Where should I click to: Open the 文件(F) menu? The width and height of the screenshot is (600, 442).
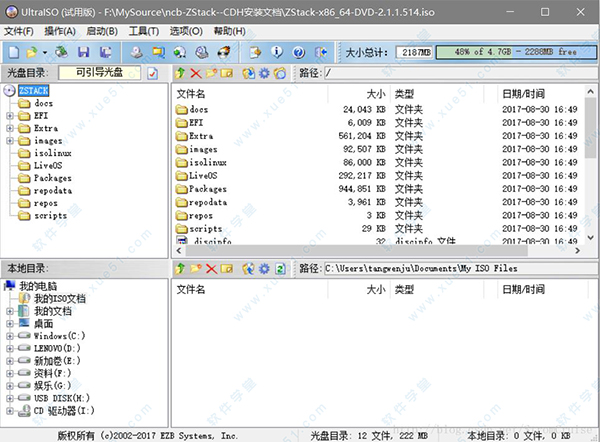coord(19,31)
